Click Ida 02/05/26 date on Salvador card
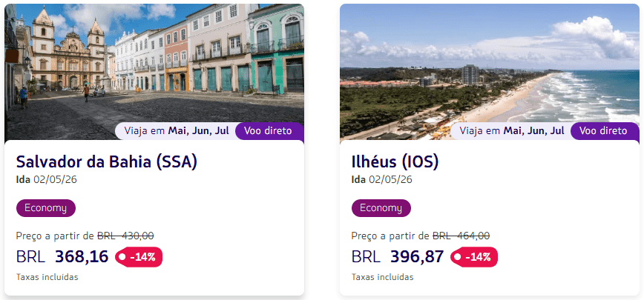 point(46,179)
